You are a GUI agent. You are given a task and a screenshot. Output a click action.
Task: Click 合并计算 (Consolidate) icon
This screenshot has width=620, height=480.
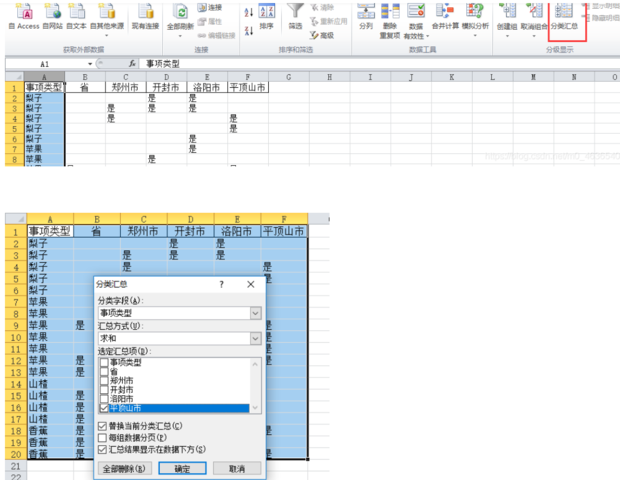[445, 17]
